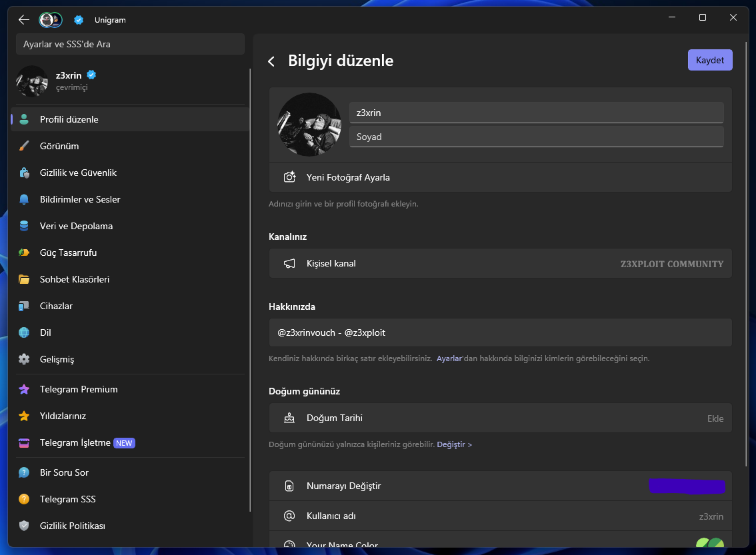Viewport: 756px width, 555px height.
Task: Click the verified badge next to z3xrin
Action: pyautogui.click(x=91, y=75)
